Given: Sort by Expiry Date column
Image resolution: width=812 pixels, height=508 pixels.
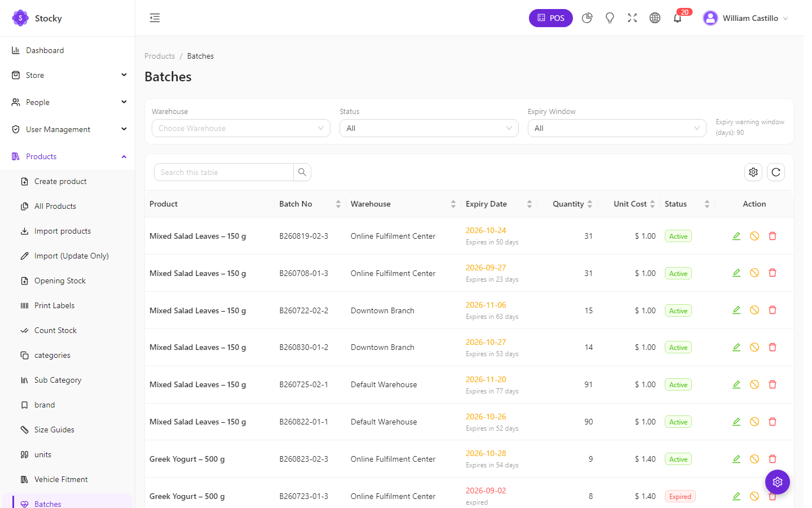Looking at the screenshot, I should click(499, 204).
